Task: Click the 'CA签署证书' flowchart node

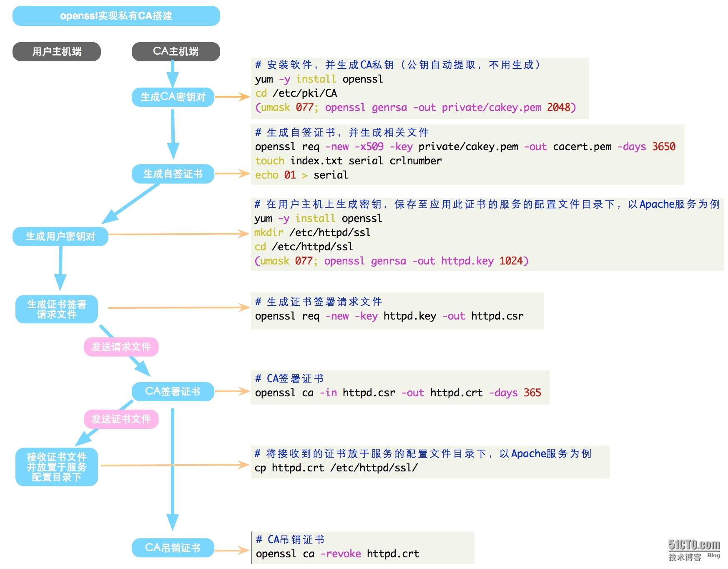Action: point(173,392)
